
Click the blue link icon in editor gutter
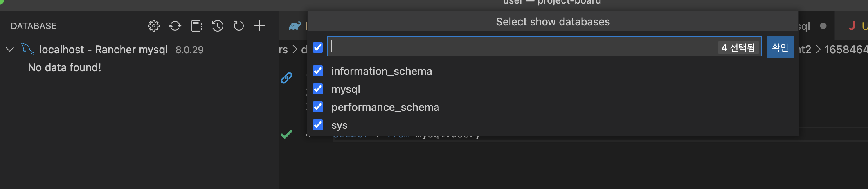pyautogui.click(x=286, y=78)
